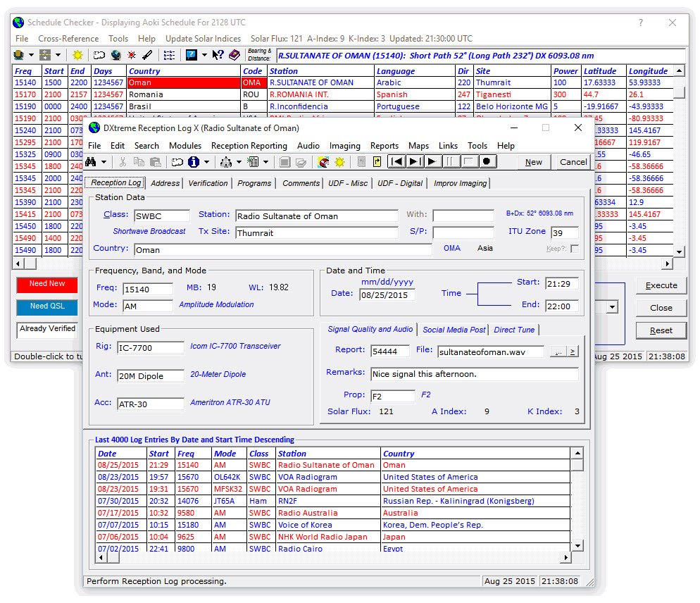Click the scissors cut icon in Reception Log toolbar

123,162
